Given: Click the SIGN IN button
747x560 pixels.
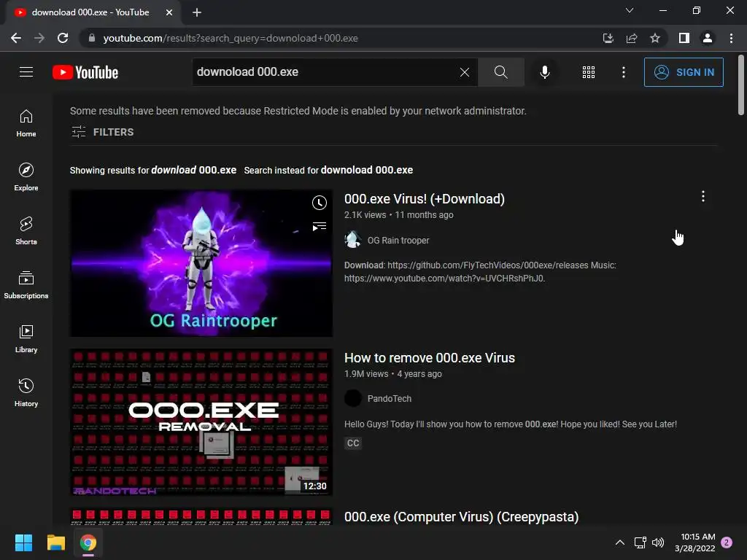Looking at the screenshot, I should tap(684, 72).
